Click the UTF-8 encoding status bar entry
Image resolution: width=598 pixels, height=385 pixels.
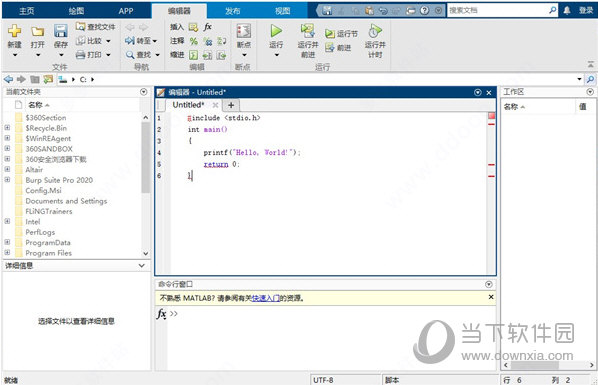coord(323,380)
